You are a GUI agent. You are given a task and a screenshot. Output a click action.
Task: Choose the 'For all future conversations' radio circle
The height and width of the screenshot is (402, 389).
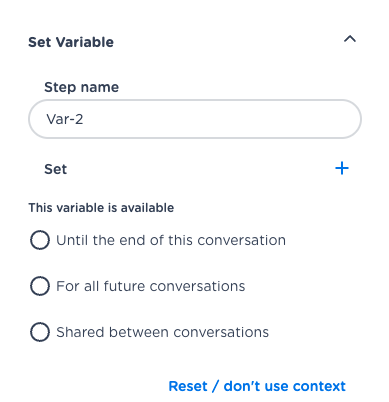[x=40, y=286]
